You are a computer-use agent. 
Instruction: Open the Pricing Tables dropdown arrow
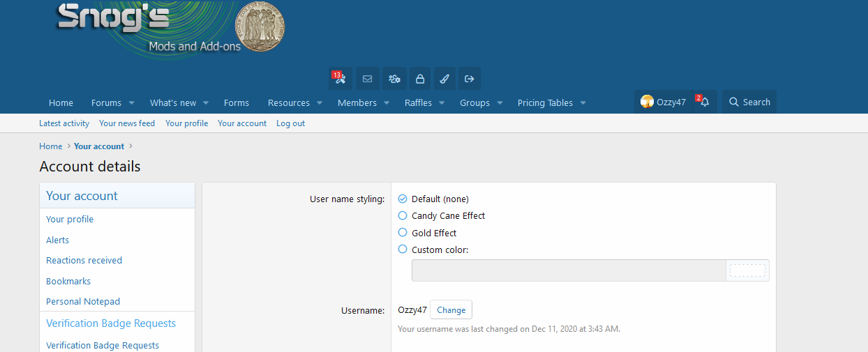click(583, 103)
